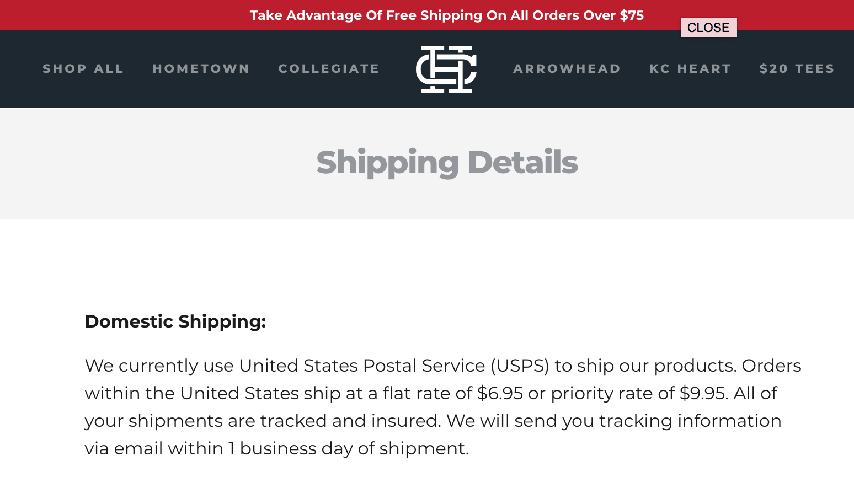Navigate to the COLLEGIATE section
Screen dimensions: 854x504
[329, 68]
